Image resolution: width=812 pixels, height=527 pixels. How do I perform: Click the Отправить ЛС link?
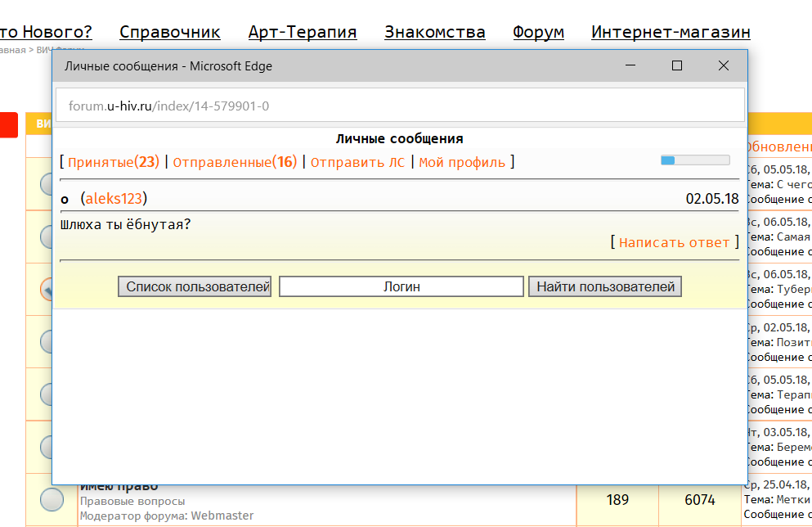(x=357, y=162)
